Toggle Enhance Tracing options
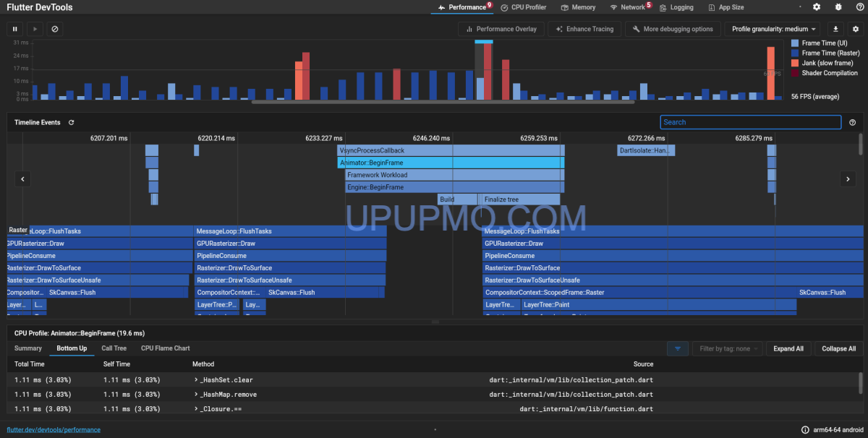The height and width of the screenshot is (438, 868). tap(584, 29)
